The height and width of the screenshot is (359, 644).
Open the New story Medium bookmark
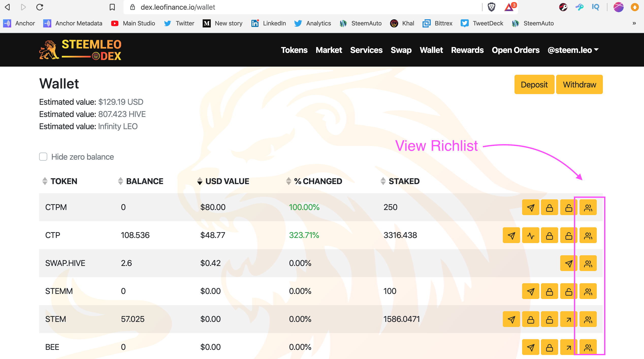click(222, 23)
